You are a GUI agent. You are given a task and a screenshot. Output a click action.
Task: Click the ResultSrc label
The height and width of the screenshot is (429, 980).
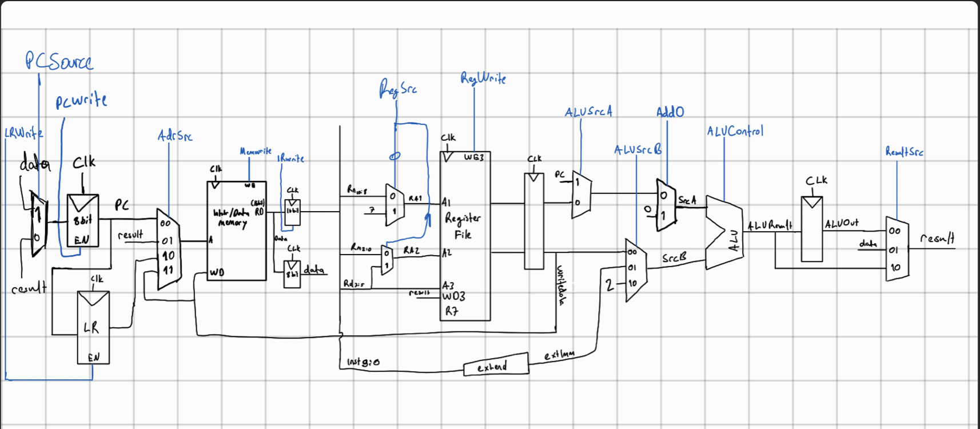(904, 152)
